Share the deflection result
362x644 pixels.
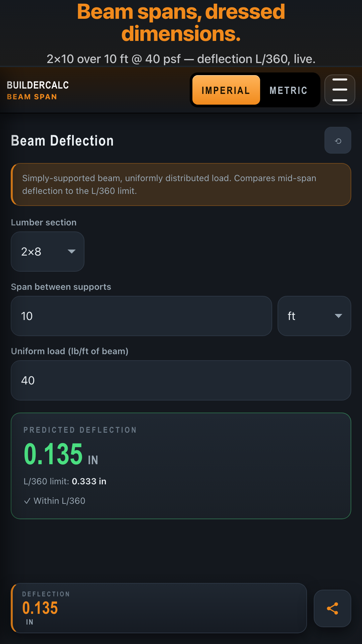click(x=332, y=608)
